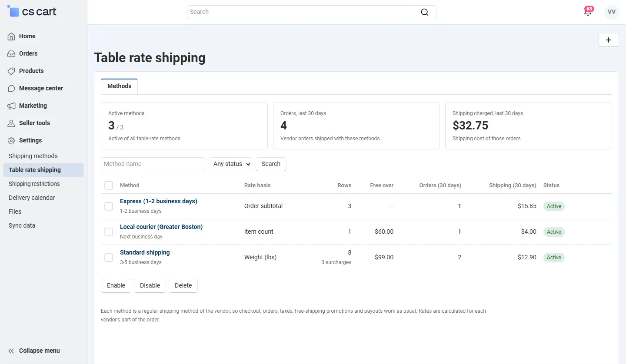
Task: Open the Local courier (Greater Boston) method link
Action: click(161, 227)
